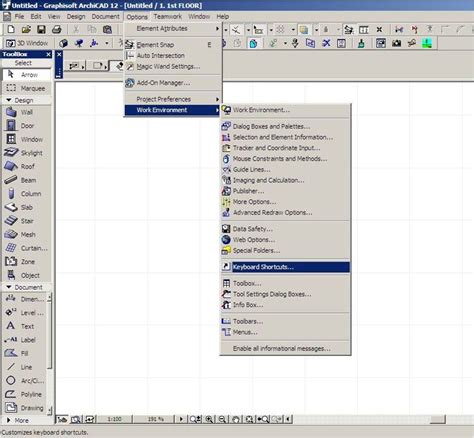
Task: Expand the More section in Toolbox
Action: pos(9,420)
